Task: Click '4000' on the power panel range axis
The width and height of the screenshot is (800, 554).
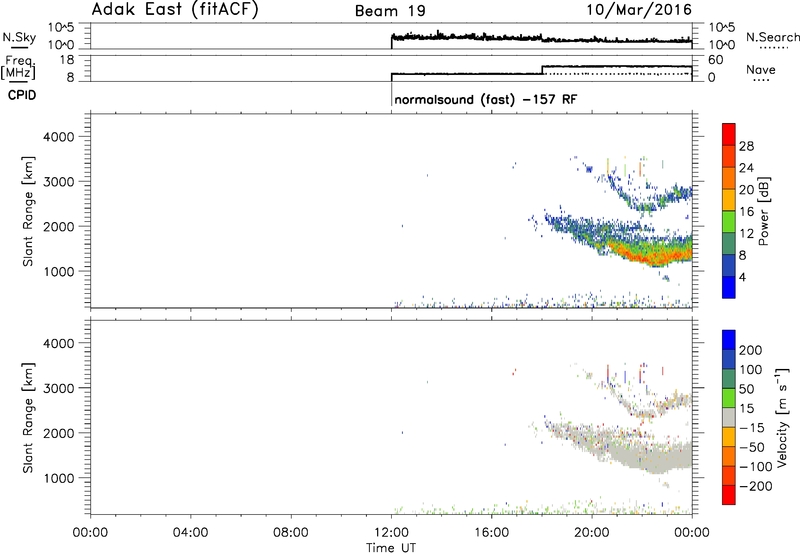Action: pyautogui.click(x=58, y=137)
